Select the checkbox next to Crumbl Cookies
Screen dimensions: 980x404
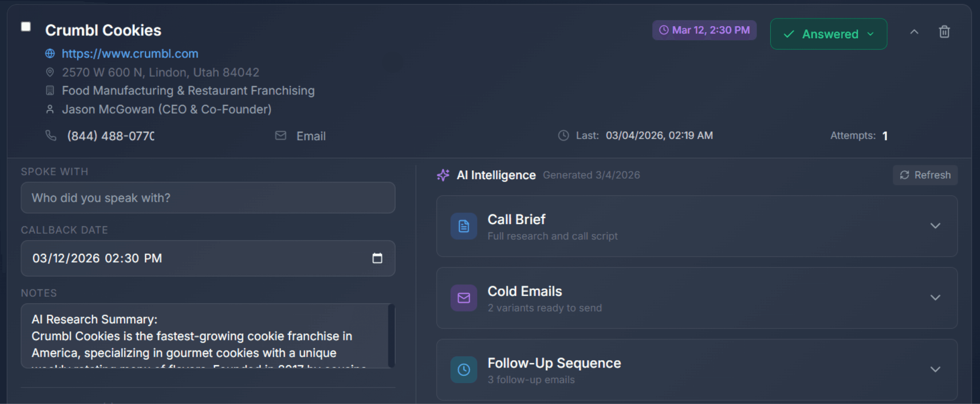click(x=26, y=26)
